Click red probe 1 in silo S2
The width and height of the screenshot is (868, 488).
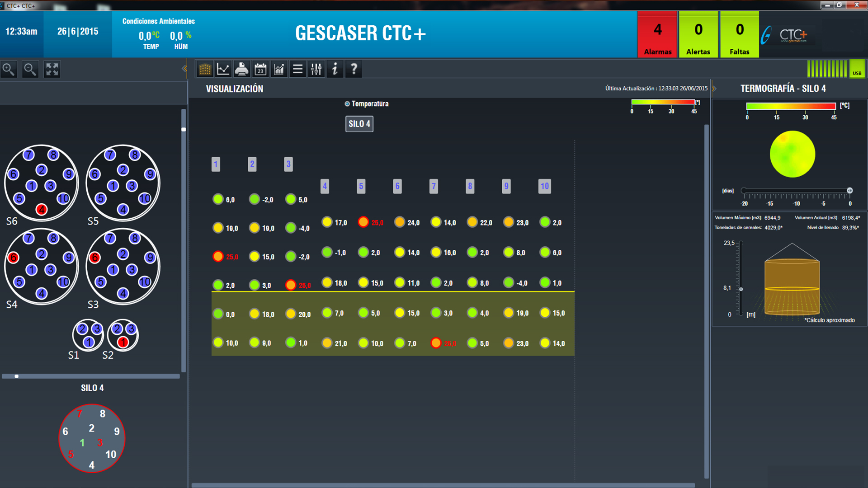coord(123,342)
